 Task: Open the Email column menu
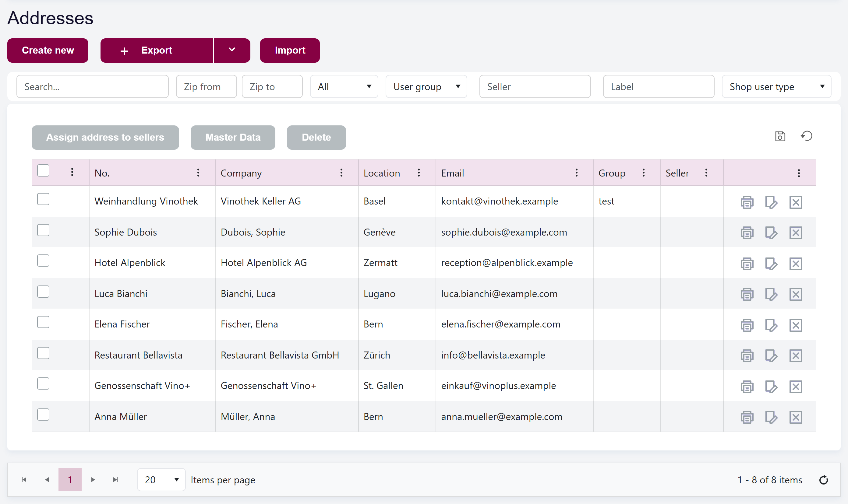point(576,173)
